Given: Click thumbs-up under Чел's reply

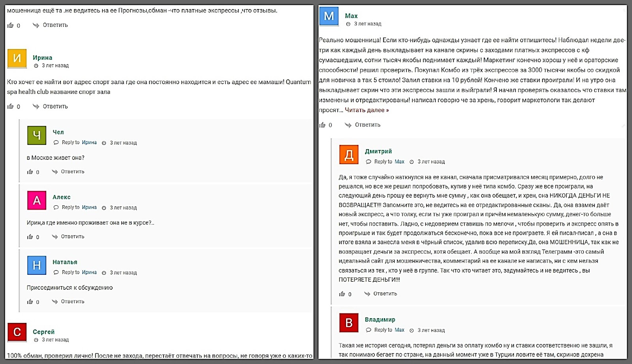Looking at the screenshot, I should (30, 172).
